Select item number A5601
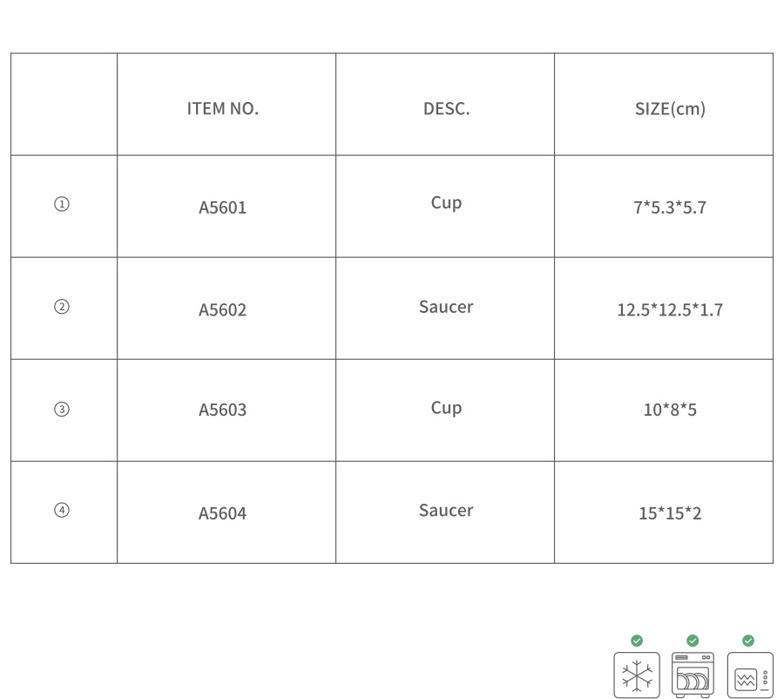784x699 pixels. tap(223, 208)
